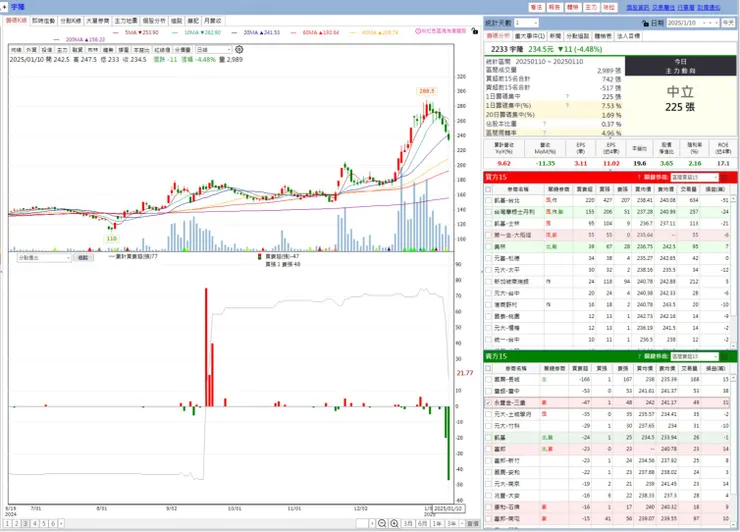
Task: Zoom out the chart with the minus magnifier
Action: click(x=382, y=523)
